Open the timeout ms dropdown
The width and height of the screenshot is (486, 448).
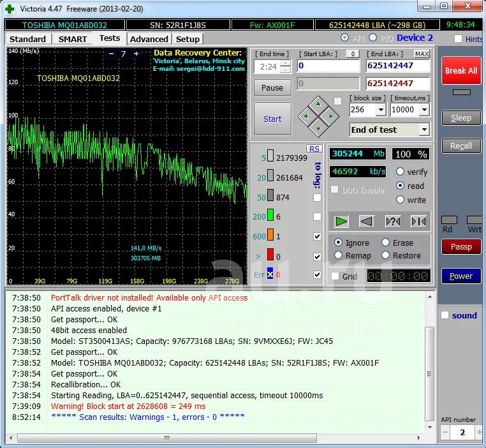[x=424, y=109]
